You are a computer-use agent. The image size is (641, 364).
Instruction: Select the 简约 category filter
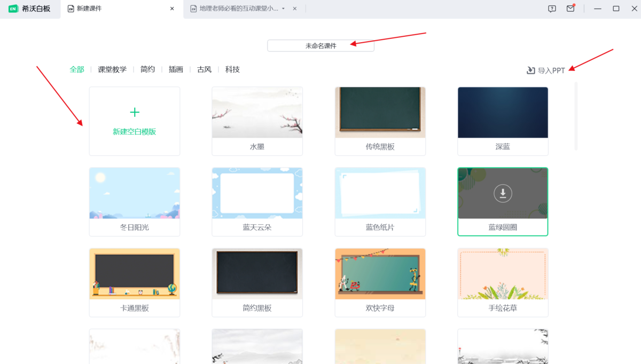[147, 69]
